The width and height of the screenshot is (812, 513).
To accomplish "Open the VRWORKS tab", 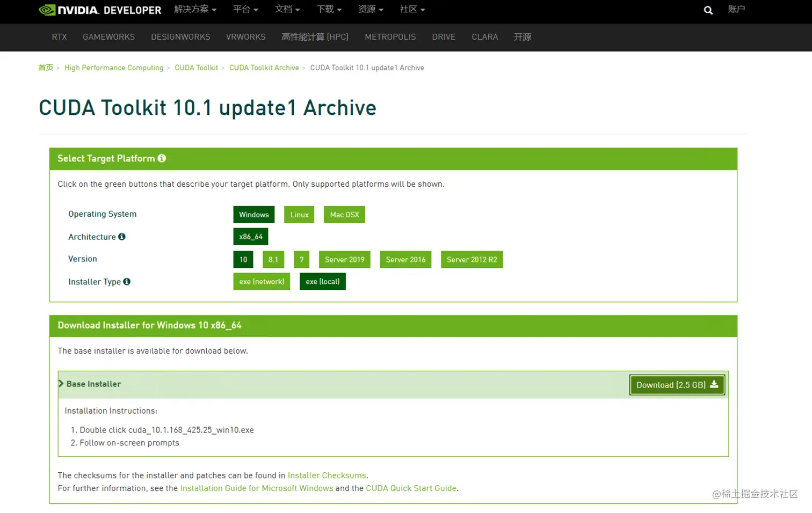I will tap(245, 37).
